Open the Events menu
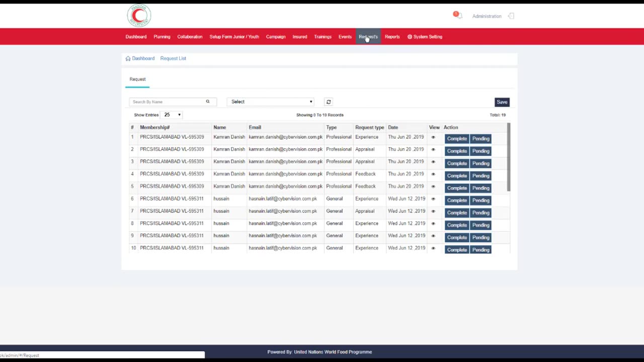This screenshot has width=644, height=362. tap(345, 37)
